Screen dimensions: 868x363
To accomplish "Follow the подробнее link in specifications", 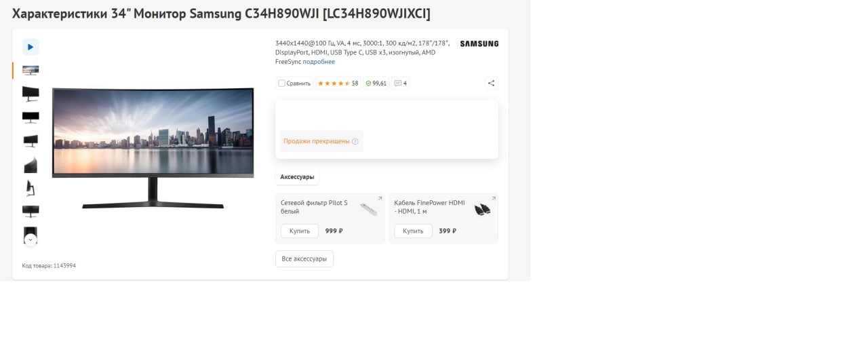I will (319, 62).
